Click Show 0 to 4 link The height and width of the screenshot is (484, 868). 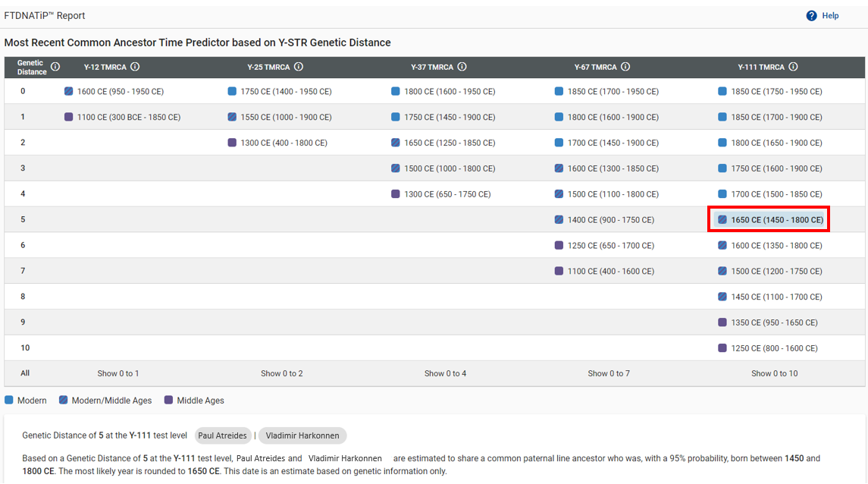coord(445,374)
